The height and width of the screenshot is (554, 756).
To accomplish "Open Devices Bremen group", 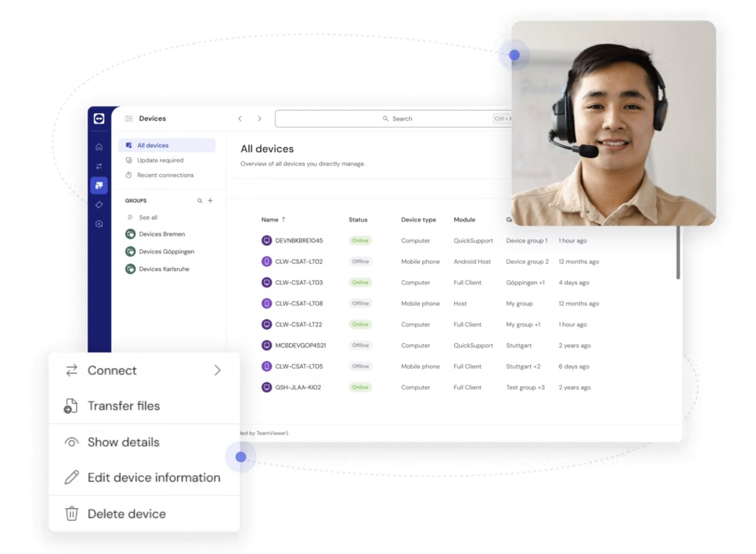I will click(161, 234).
